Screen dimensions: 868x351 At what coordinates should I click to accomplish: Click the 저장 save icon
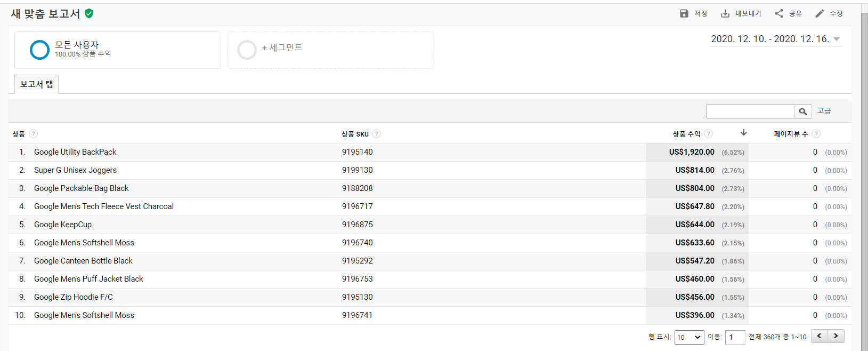[684, 13]
